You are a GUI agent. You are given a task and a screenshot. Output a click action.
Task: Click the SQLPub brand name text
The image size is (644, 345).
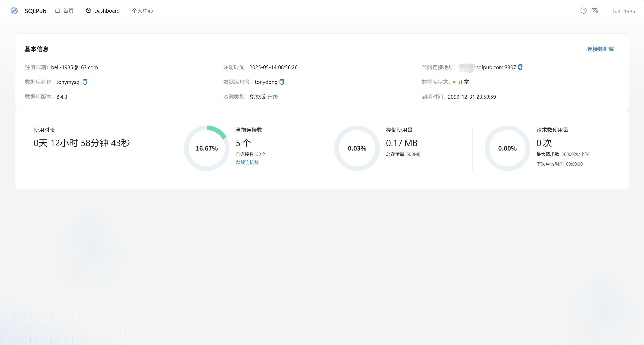[35, 11]
